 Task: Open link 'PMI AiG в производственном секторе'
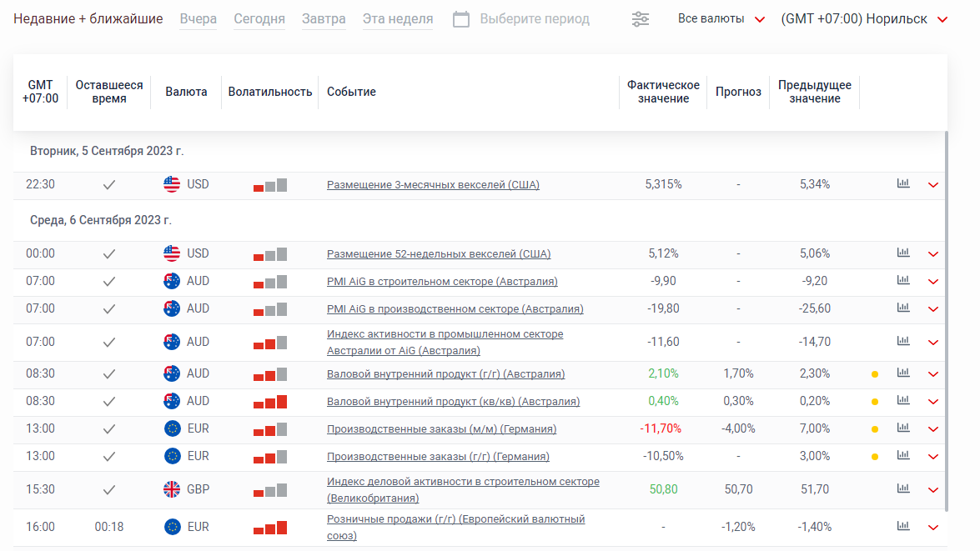[x=455, y=309]
